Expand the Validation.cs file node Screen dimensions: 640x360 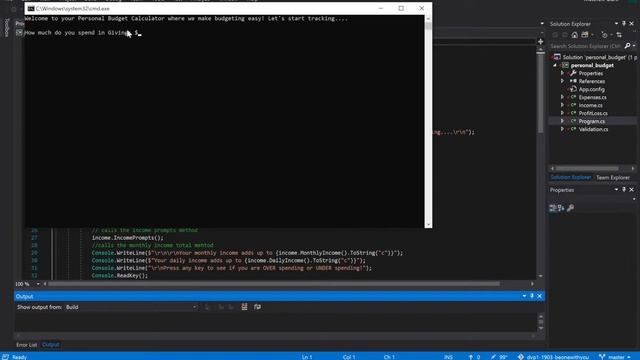562,129
